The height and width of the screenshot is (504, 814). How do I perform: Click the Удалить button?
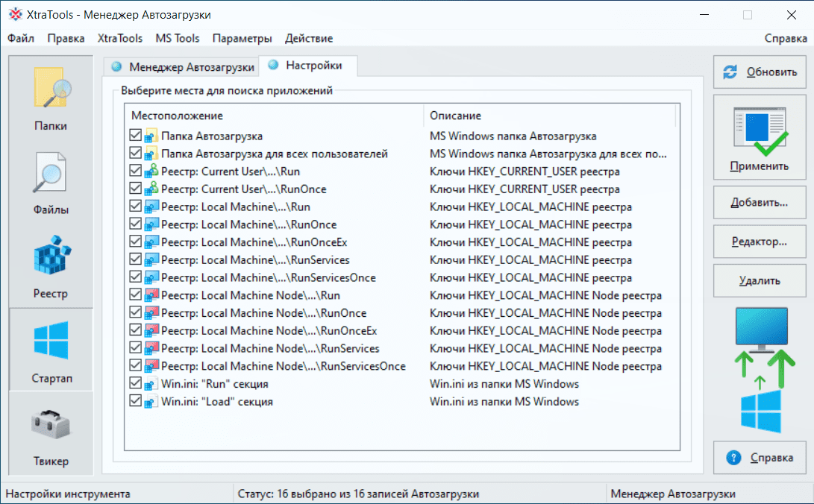point(760,280)
